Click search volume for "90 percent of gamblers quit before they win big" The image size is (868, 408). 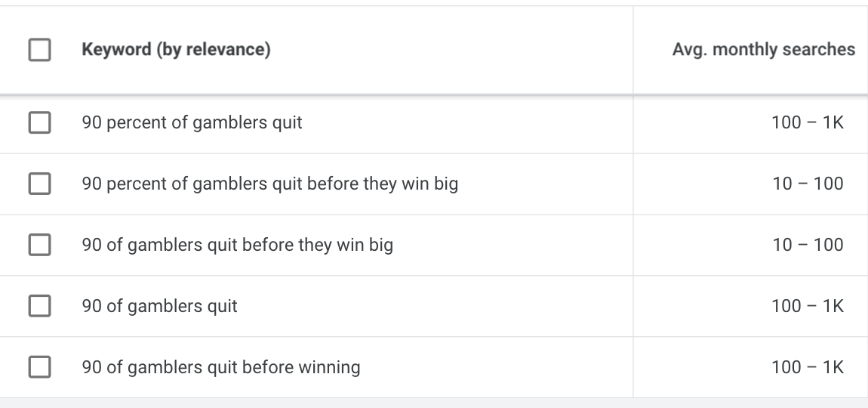[807, 184]
